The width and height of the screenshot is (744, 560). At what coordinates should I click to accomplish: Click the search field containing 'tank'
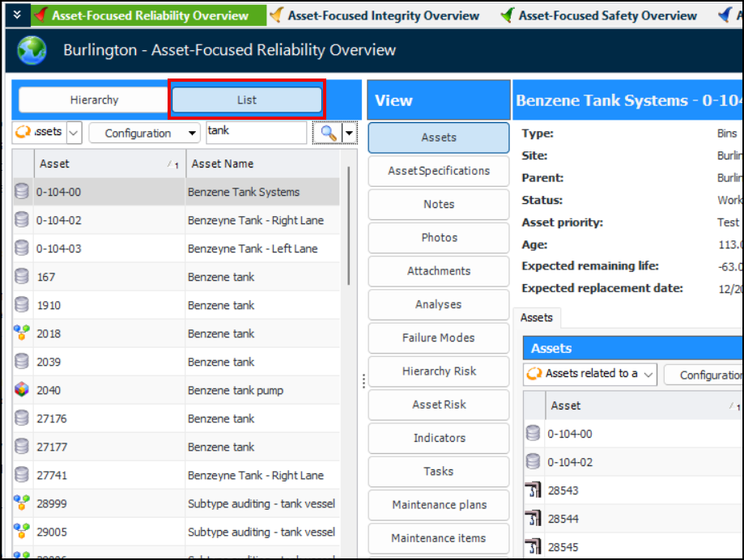click(x=255, y=133)
